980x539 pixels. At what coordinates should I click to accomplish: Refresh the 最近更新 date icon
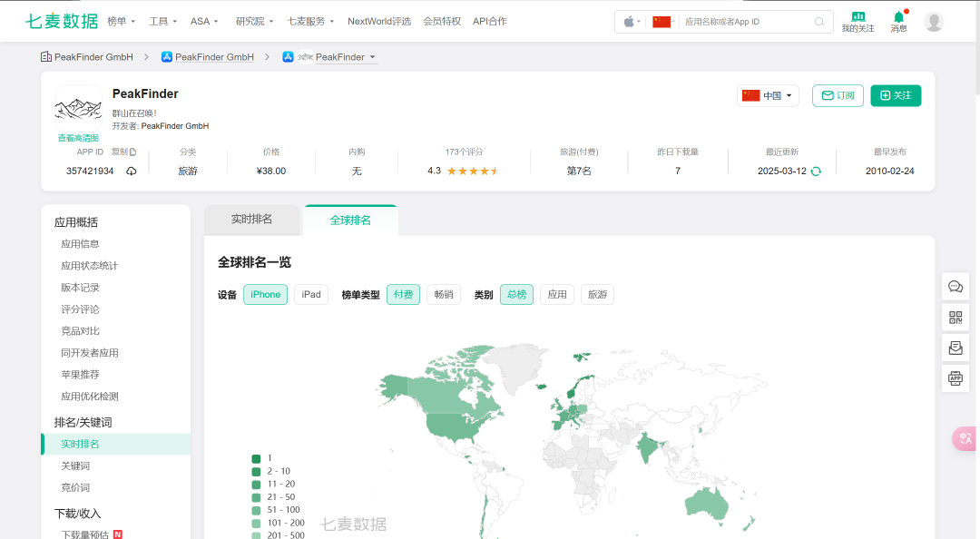coord(816,171)
